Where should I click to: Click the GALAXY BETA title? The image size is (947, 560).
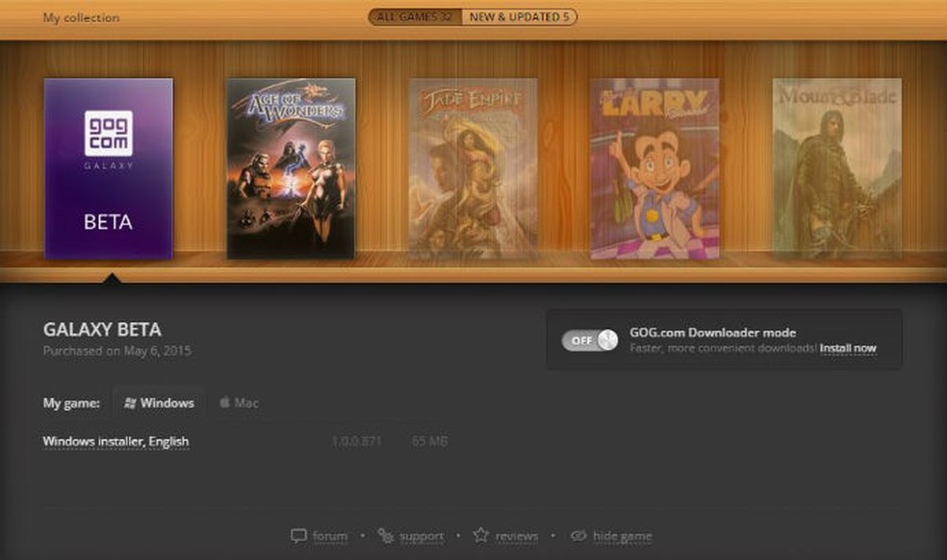102,329
